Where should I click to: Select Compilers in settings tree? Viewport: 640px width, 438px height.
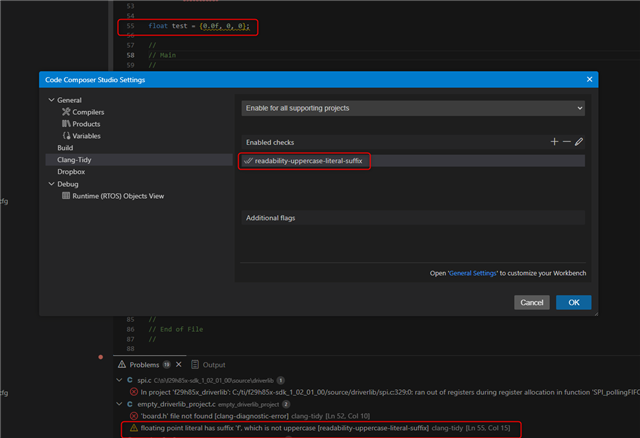click(x=88, y=112)
